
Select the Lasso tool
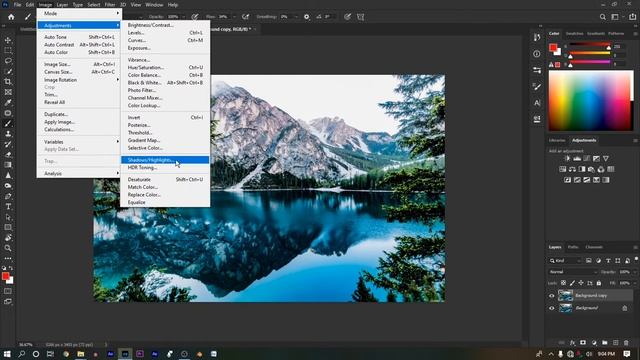[8, 61]
